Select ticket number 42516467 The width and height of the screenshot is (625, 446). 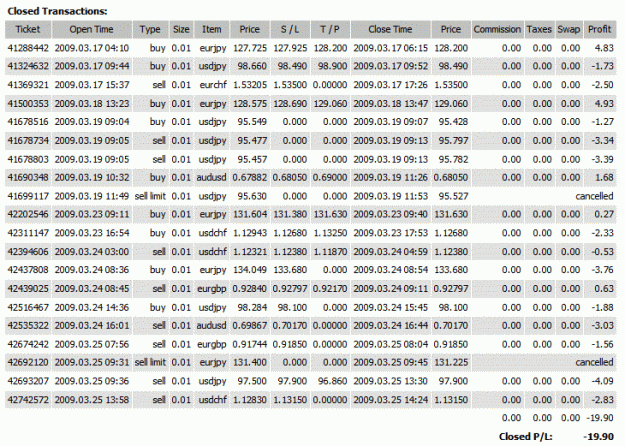28,308
